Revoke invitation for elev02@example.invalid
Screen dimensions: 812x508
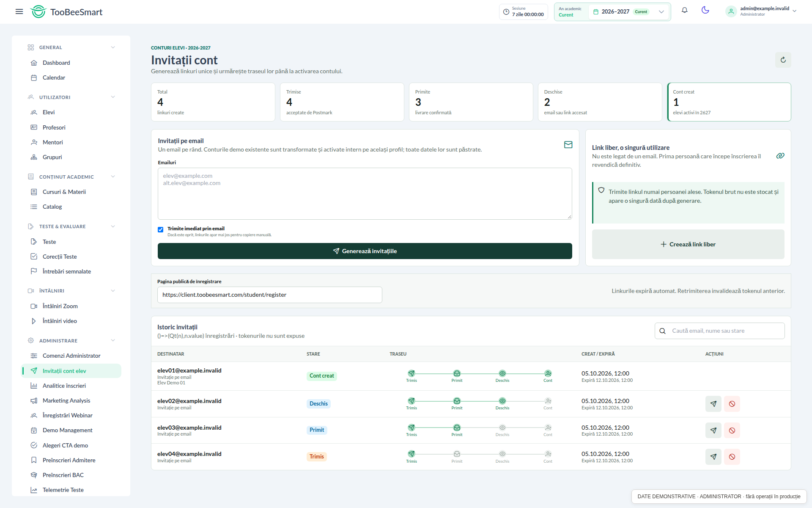point(732,404)
